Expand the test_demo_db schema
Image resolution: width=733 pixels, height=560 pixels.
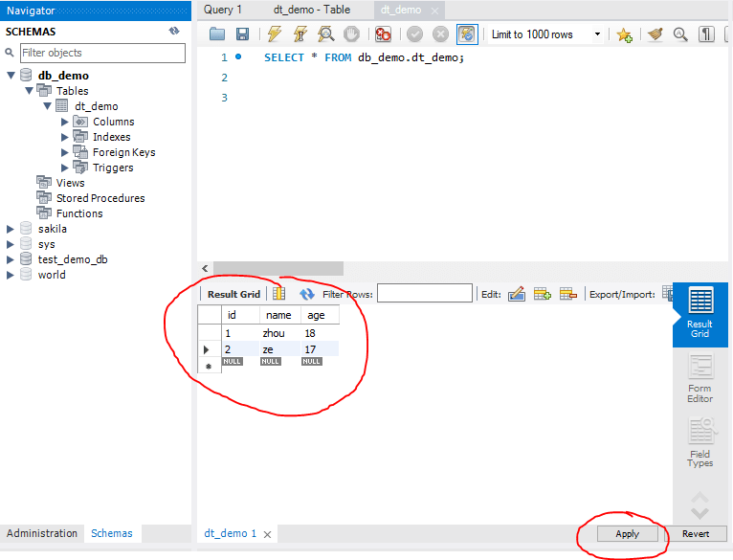(x=11, y=259)
